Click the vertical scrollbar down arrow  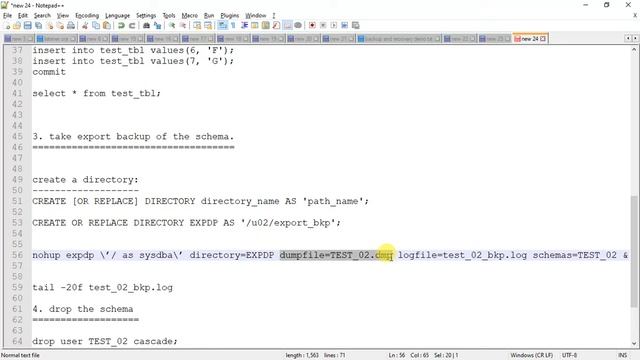point(634,343)
